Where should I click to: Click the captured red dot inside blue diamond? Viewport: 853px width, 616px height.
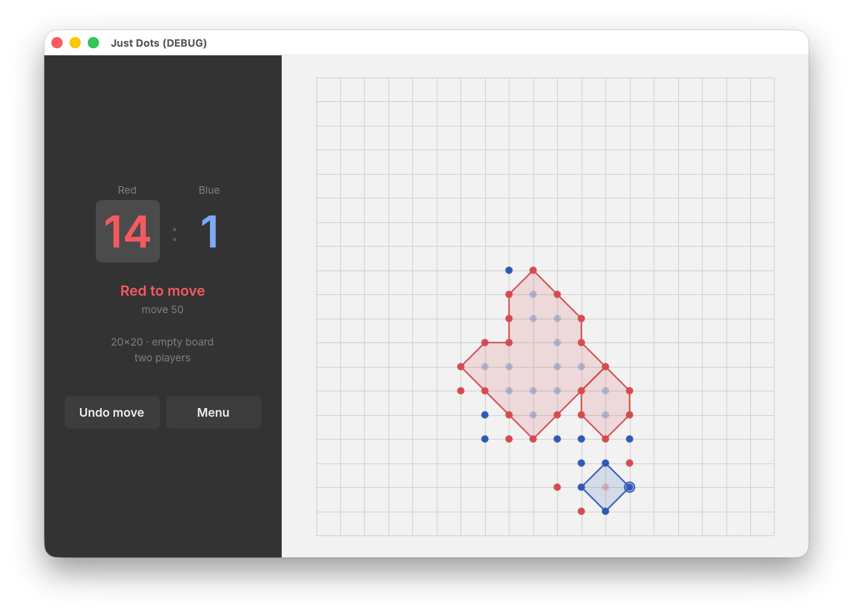click(x=605, y=487)
